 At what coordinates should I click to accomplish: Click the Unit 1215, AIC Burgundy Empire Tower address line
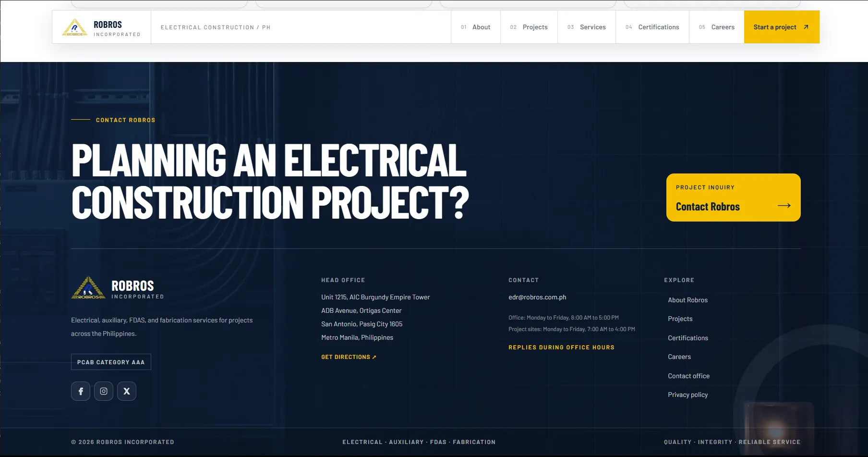pyautogui.click(x=375, y=297)
